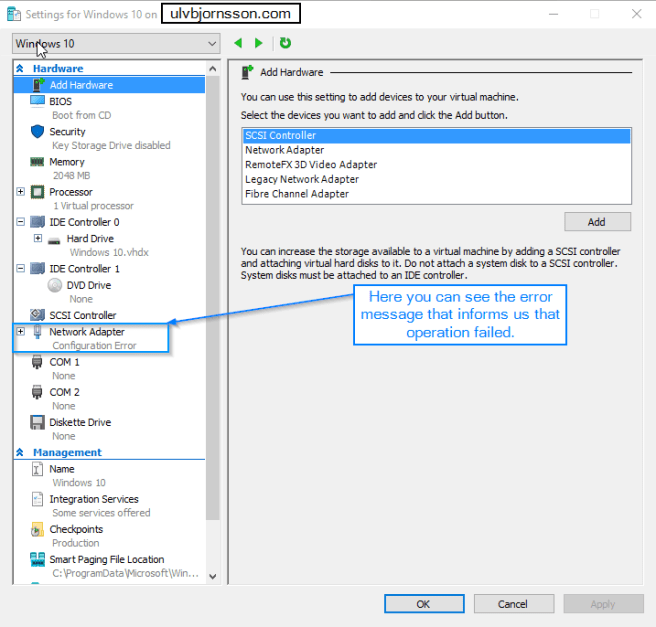The height and width of the screenshot is (627, 656).
Task: Click the IDE Controller 1 icon
Action: point(37,268)
